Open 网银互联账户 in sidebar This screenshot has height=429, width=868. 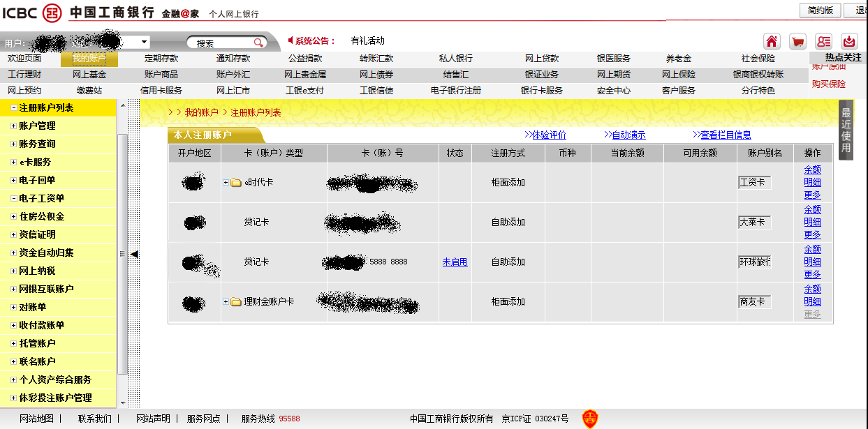tap(47, 289)
